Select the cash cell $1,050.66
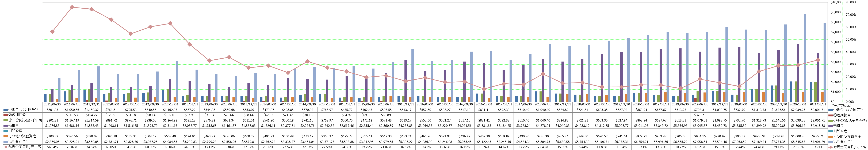This screenshot has height=150, width=868. click(x=72, y=110)
